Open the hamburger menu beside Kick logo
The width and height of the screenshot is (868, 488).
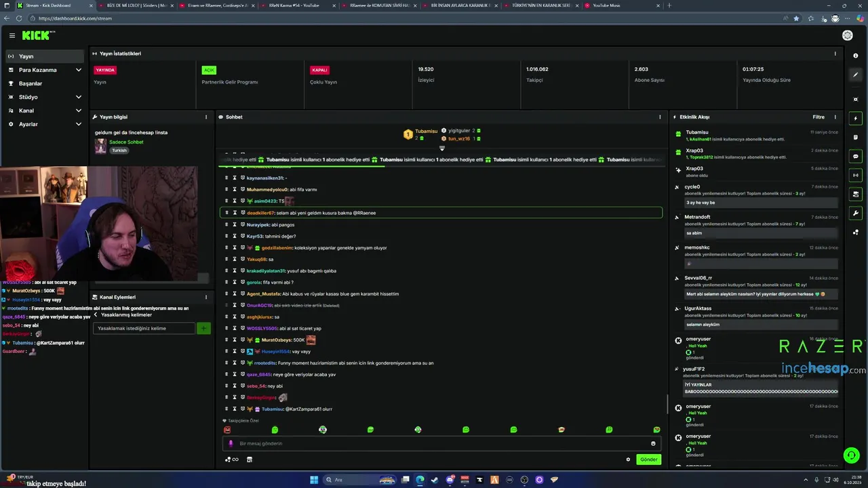[x=12, y=35]
